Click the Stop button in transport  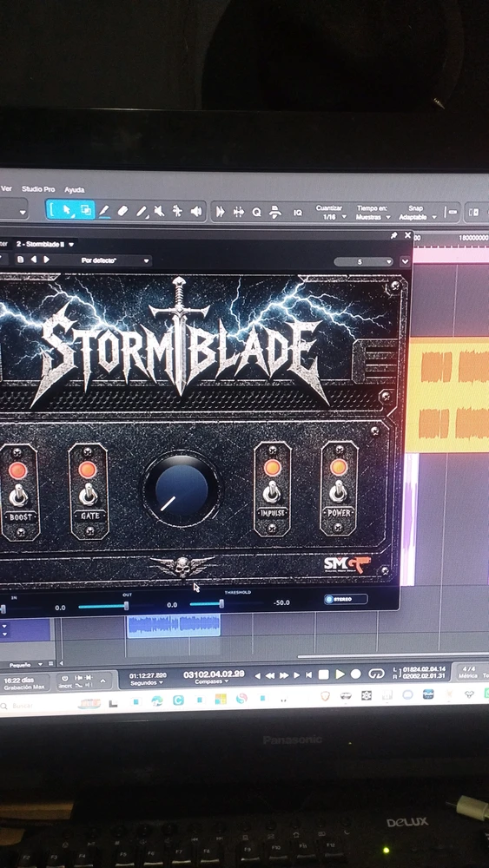[x=323, y=674]
